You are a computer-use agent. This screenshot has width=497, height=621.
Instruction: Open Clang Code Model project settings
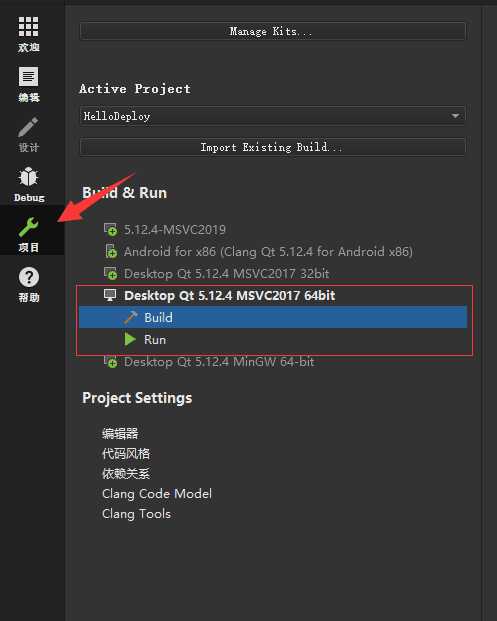(157, 494)
